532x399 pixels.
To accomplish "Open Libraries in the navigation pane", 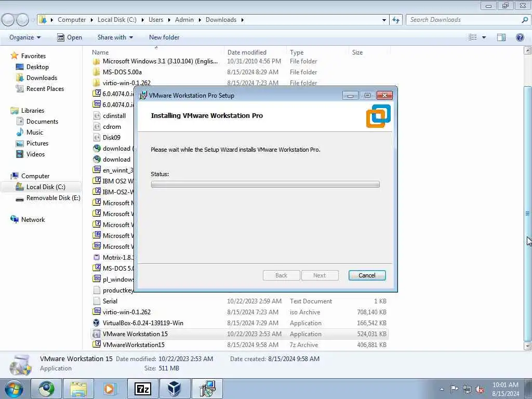I will pos(33,110).
